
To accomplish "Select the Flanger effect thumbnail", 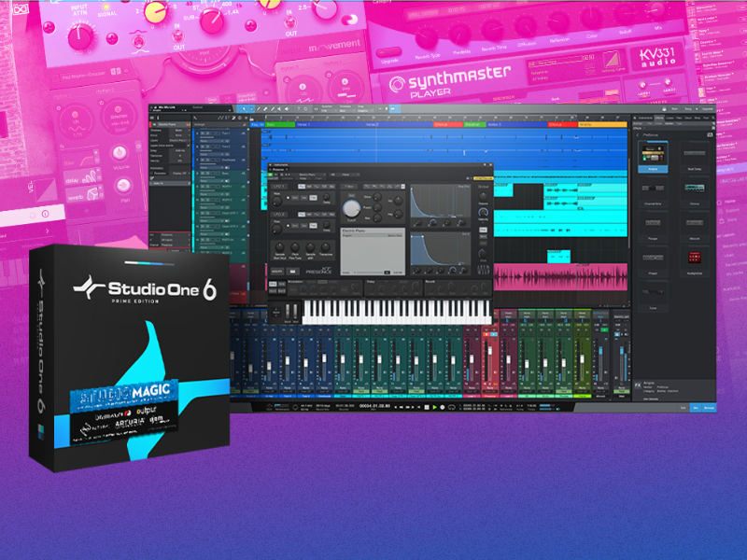I will point(653,226).
